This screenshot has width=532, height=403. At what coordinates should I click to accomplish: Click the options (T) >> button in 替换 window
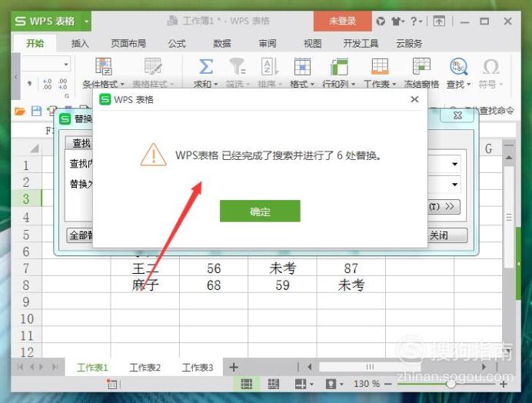(x=444, y=206)
